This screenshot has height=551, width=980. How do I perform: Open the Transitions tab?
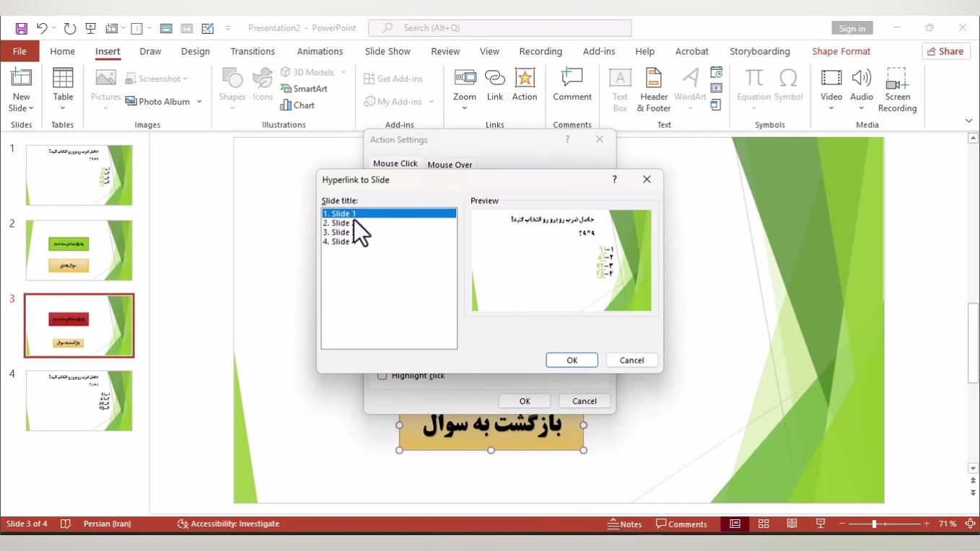pos(253,51)
